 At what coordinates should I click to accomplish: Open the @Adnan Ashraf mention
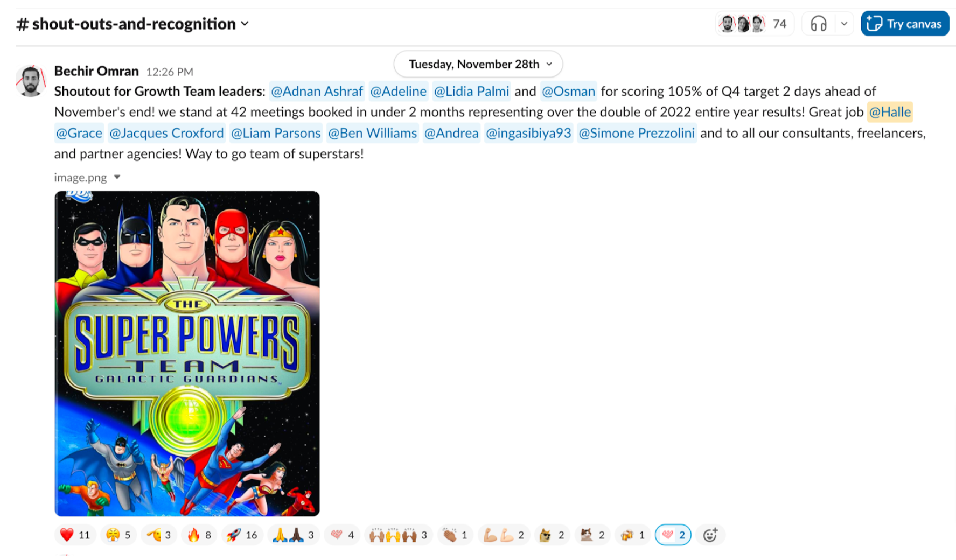(317, 92)
